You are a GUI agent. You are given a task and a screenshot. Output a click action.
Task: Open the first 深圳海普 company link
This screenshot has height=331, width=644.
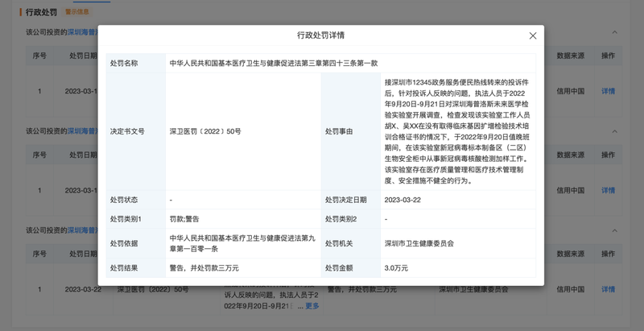82,32
